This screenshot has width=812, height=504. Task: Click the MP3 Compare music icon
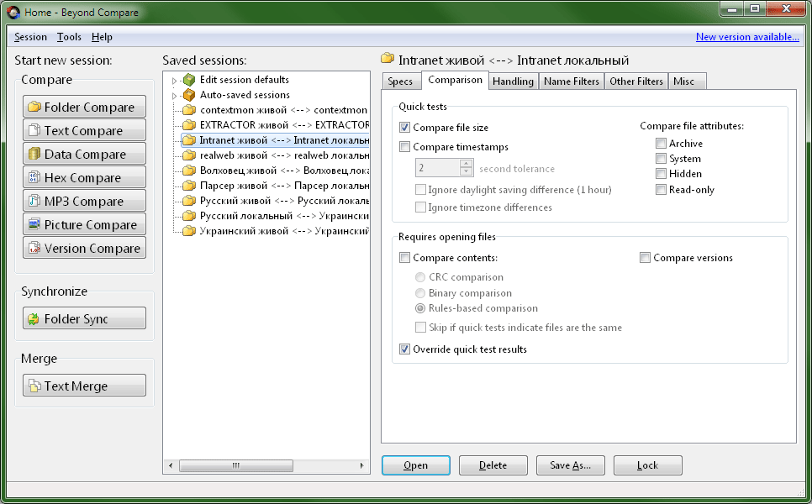[x=34, y=201]
